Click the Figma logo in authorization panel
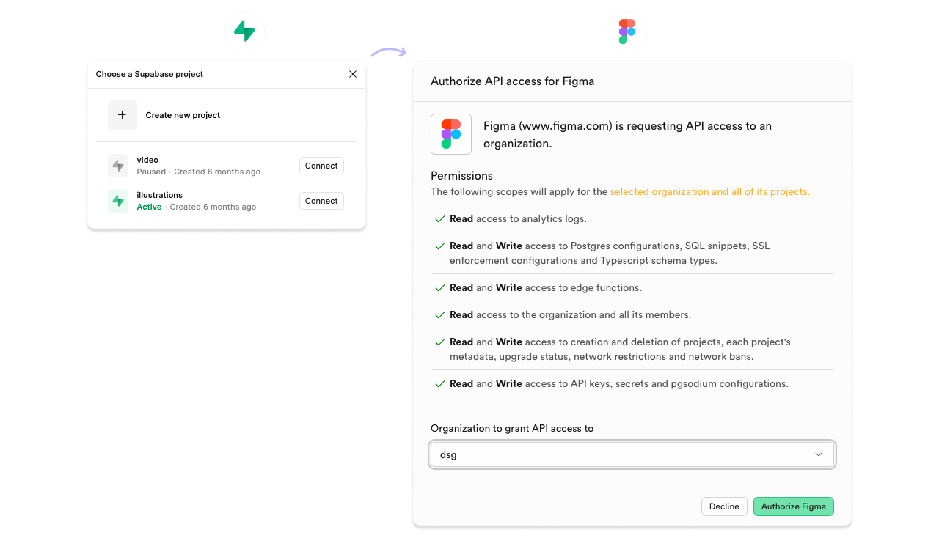 click(x=451, y=134)
